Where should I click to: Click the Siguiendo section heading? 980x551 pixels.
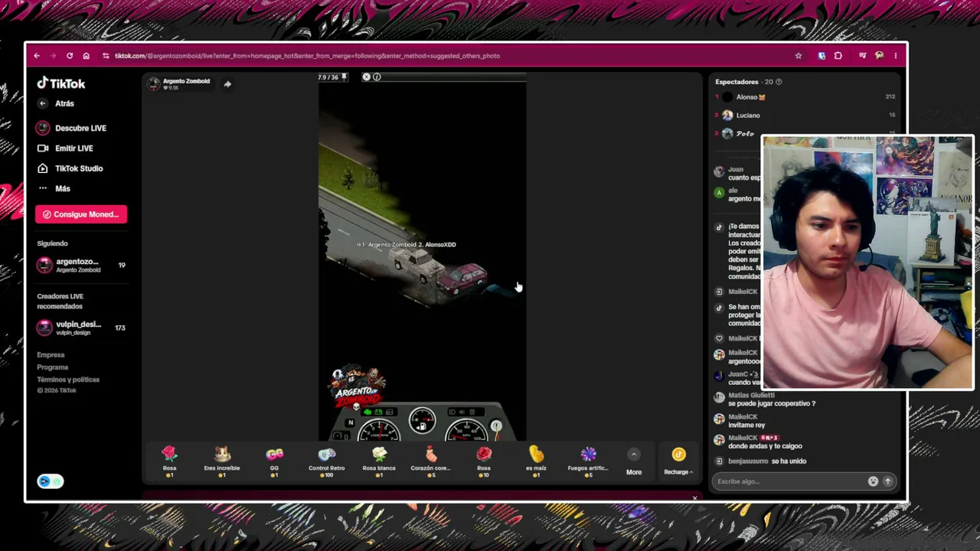[52, 243]
